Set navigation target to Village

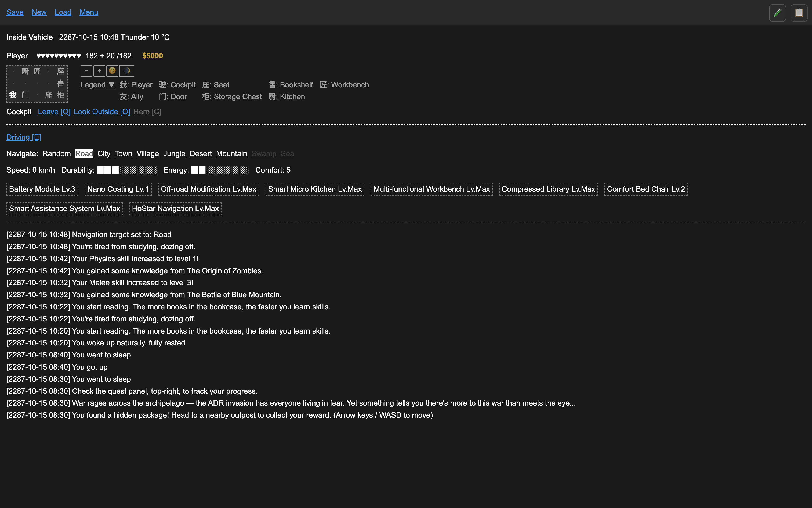pos(148,153)
